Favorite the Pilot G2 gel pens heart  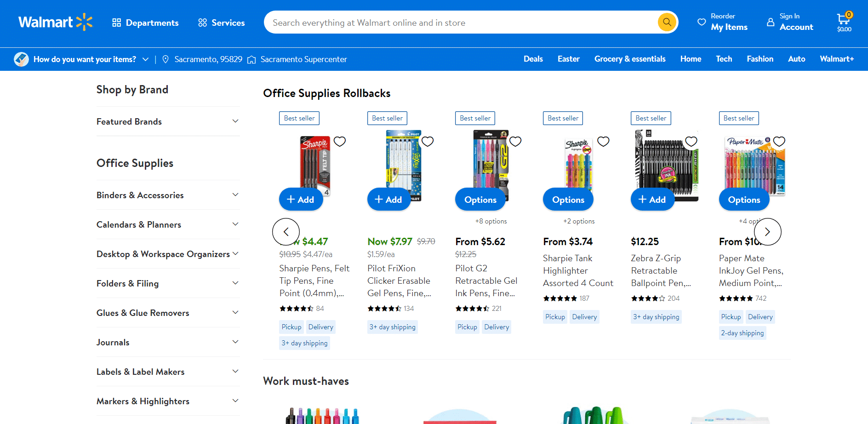(x=515, y=141)
